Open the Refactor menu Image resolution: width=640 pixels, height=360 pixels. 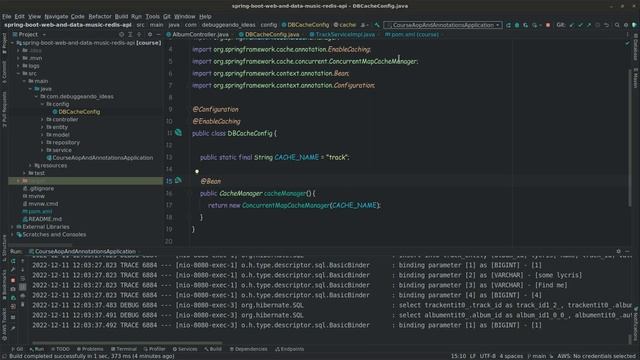pyautogui.click(x=100, y=16)
